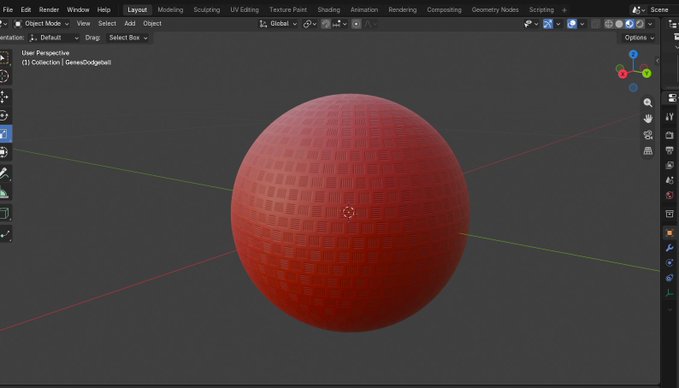Open the viewport Add menu
679x388 pixels.
coord(129,23)
